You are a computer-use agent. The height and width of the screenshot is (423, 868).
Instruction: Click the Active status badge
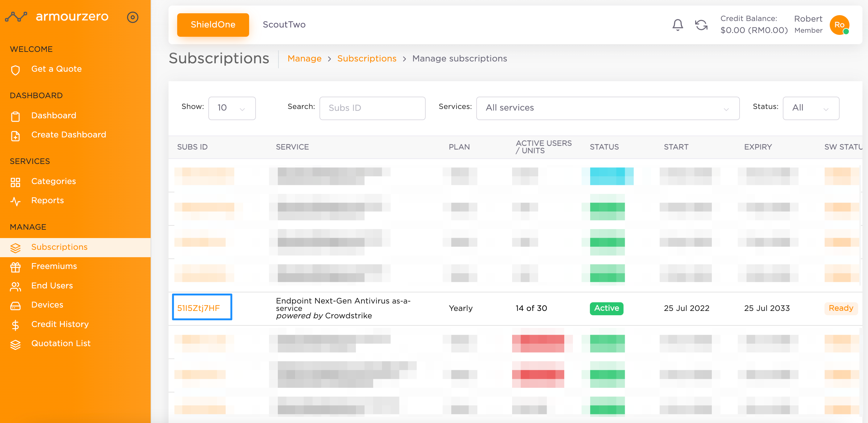coord(607,308)
